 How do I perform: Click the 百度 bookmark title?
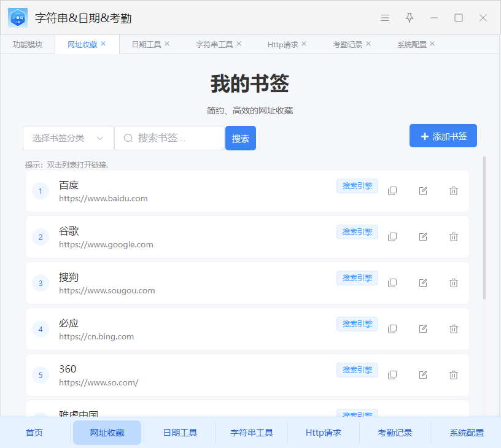(69, 185)
